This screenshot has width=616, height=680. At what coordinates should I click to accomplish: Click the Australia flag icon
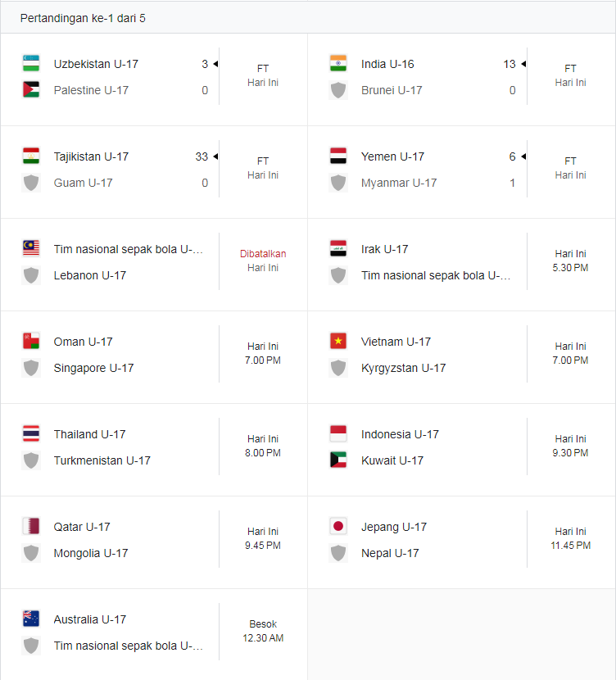coord(31,619)
